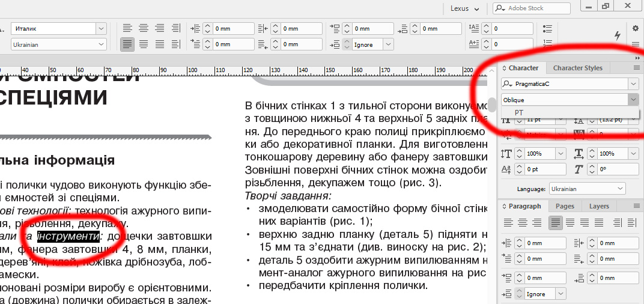Justify last line centered in Paragraph panel

(x=570, y=223)
